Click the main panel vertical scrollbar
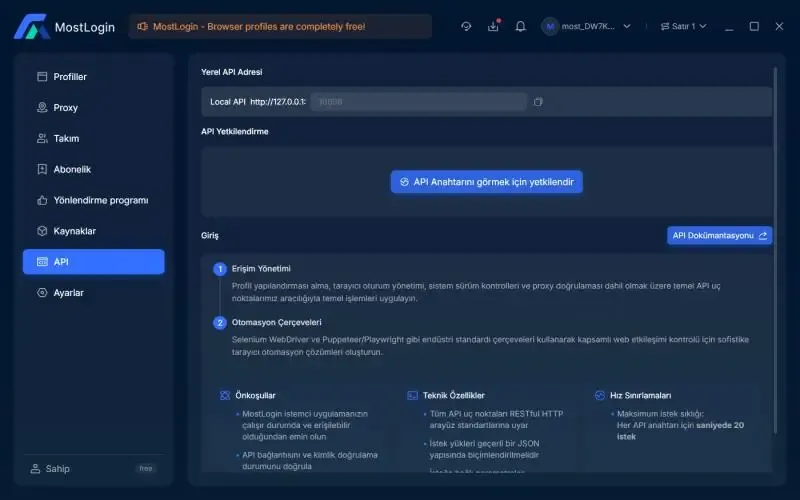Image resolution: width=800 pixels, height=500 pixels. point(776,250)
